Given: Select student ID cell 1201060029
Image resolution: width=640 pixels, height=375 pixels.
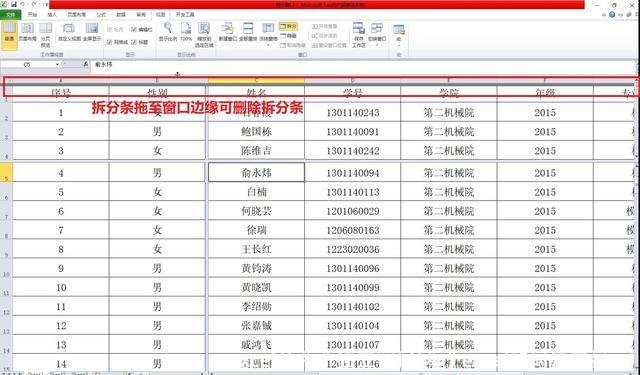Looking at the screenshot, I should [353, 211].
